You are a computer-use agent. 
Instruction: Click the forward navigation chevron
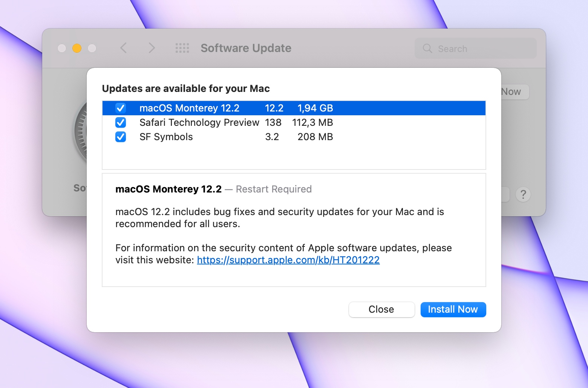click(x=152, y=48)
